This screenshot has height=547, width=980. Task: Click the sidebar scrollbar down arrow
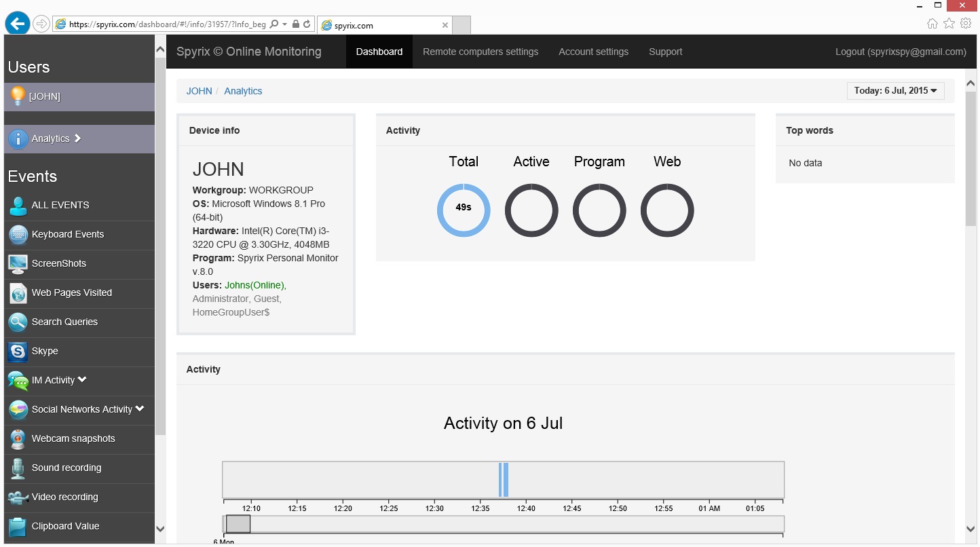coord(160,529)
